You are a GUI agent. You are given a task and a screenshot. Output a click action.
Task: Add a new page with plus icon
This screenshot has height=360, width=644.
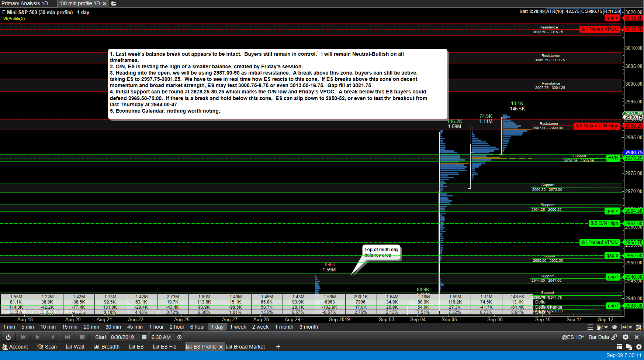tap(278, 347)
